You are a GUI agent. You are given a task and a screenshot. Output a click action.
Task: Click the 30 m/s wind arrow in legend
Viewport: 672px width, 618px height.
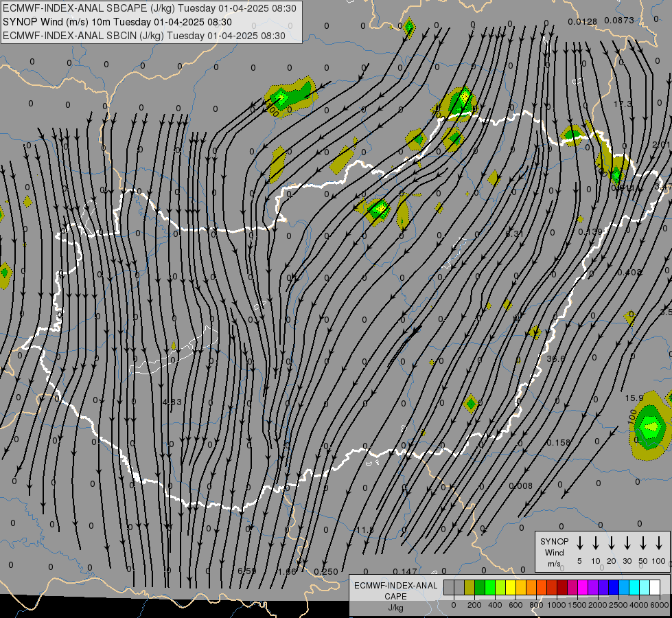pyautogui.click(x=627, y=543)
